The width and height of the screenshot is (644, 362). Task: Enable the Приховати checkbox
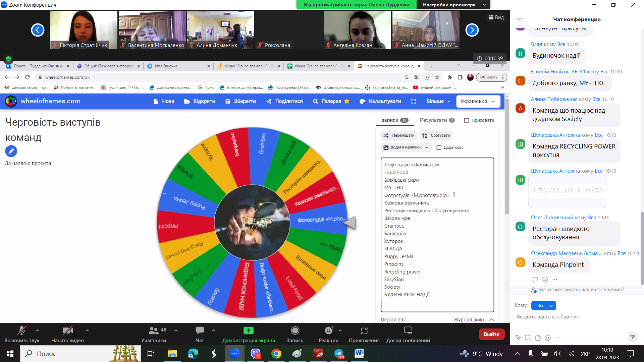[x=467, y=120]
